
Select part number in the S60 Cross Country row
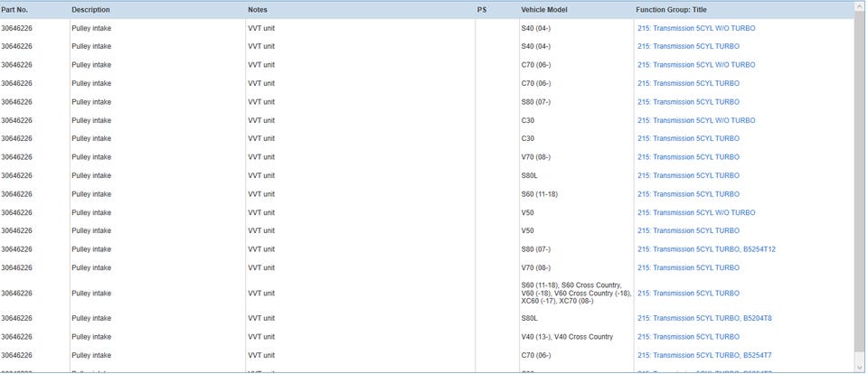coord(16,294)
